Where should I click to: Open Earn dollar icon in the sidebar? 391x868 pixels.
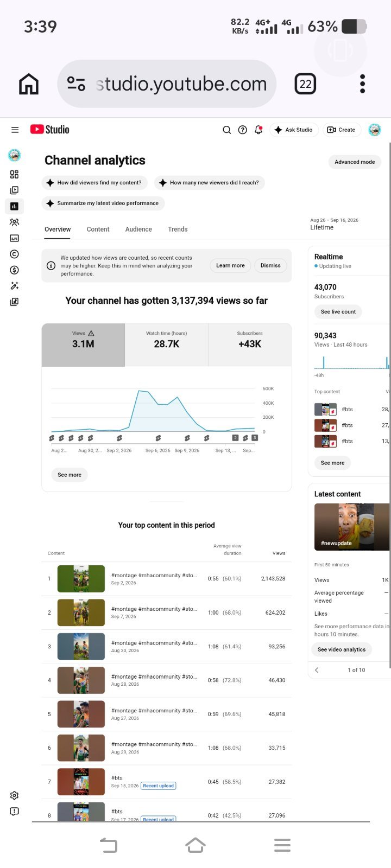pyautogui.click(x=15, y=270)
